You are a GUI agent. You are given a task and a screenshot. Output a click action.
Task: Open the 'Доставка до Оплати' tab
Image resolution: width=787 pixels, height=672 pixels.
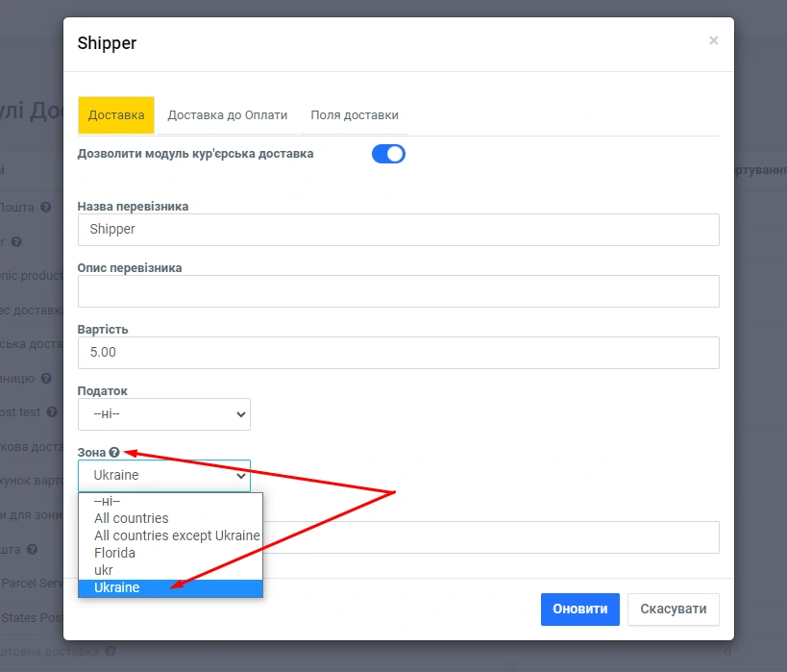tap(227, 115)
